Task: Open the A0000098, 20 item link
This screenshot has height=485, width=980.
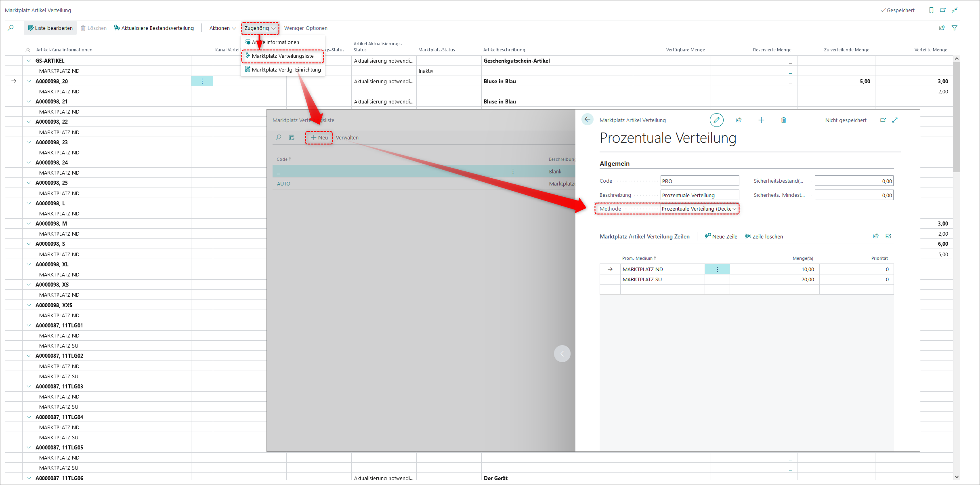Action: [x=52, y=81]
